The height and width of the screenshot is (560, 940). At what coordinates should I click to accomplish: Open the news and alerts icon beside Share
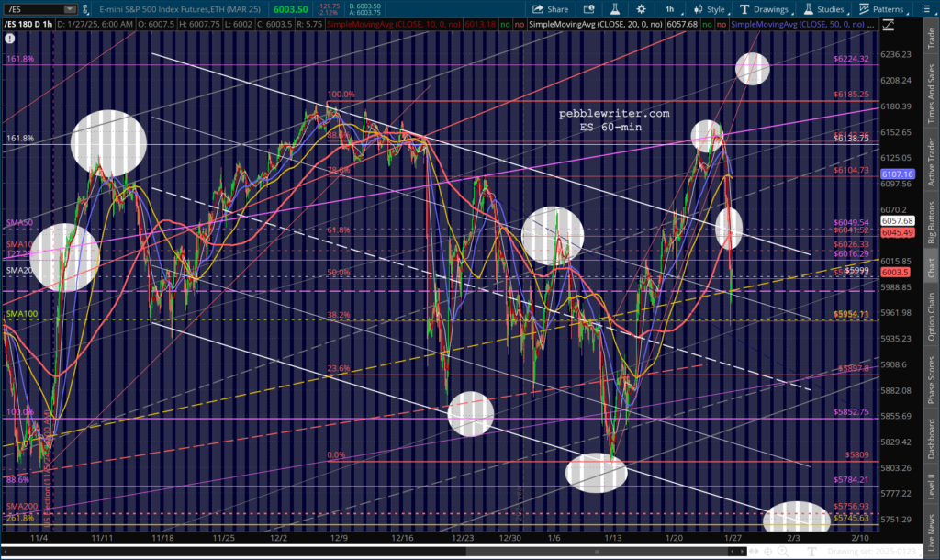coord(588,9)
